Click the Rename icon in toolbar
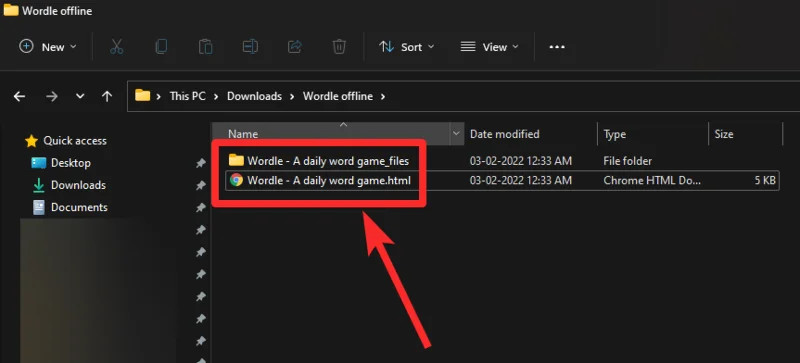800x363 pixels. 250,47
